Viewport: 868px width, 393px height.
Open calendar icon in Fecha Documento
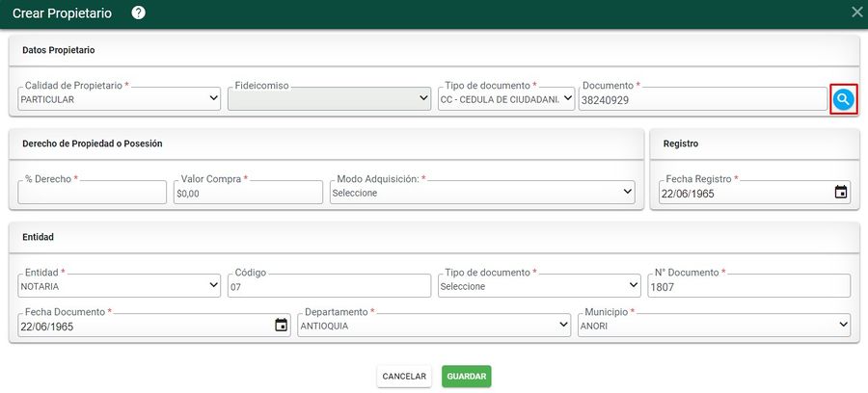click(282, 325)
